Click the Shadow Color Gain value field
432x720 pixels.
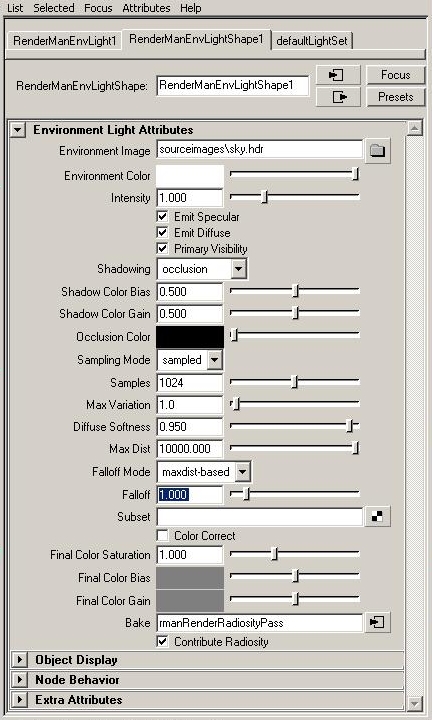click(190, 314)
